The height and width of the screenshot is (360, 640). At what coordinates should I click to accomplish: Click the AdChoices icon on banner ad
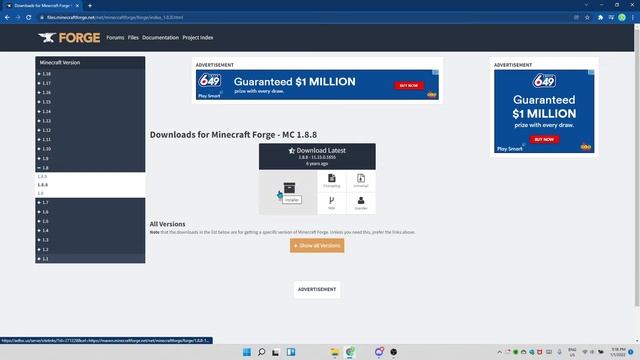point(435,72)
